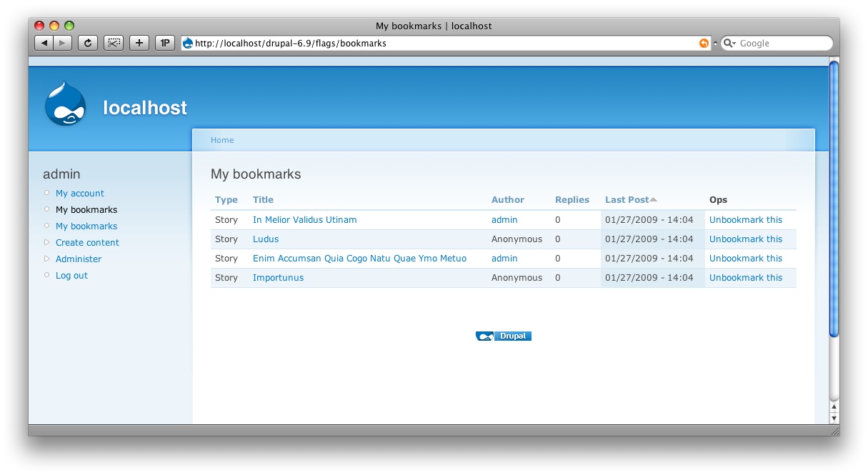Select Log out from the sidebar menu
This screenshot has width=868, height=475.
(71, 275)
